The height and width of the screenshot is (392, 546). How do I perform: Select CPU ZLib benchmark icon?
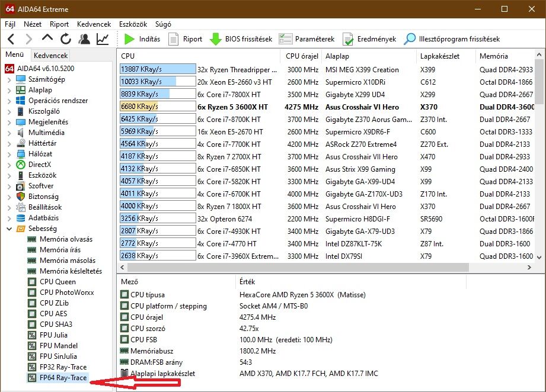[x=31, y=303]
